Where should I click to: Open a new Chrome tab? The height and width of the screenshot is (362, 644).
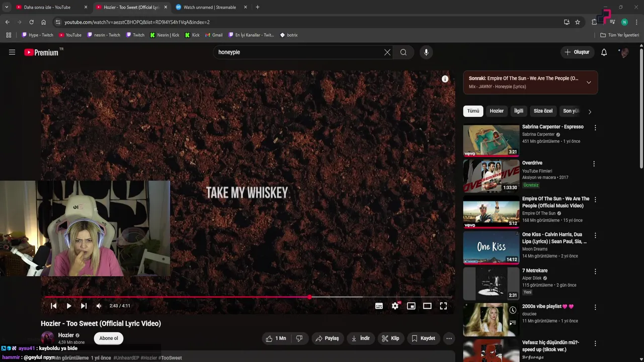258,7
